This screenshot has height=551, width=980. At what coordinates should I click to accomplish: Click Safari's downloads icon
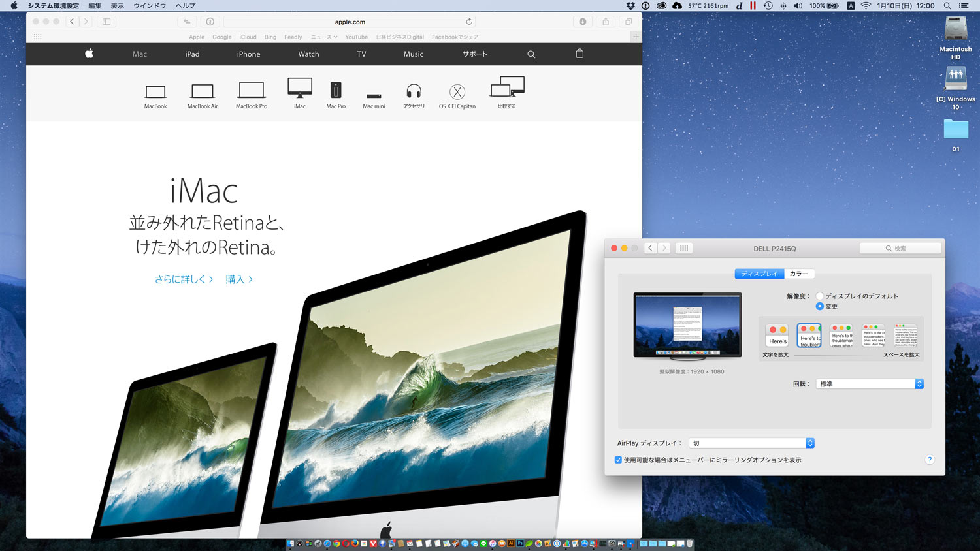point(583,22)
